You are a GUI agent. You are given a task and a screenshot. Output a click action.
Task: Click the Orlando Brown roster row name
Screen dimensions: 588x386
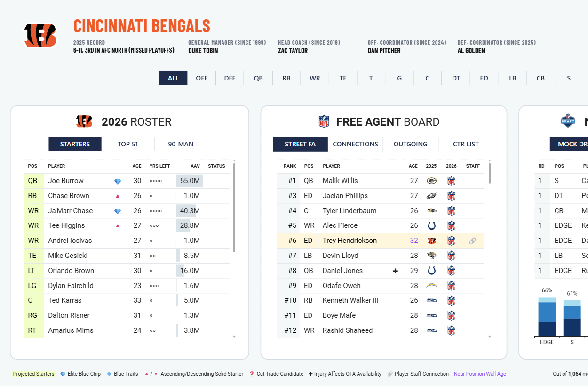[x=71, y=271]
